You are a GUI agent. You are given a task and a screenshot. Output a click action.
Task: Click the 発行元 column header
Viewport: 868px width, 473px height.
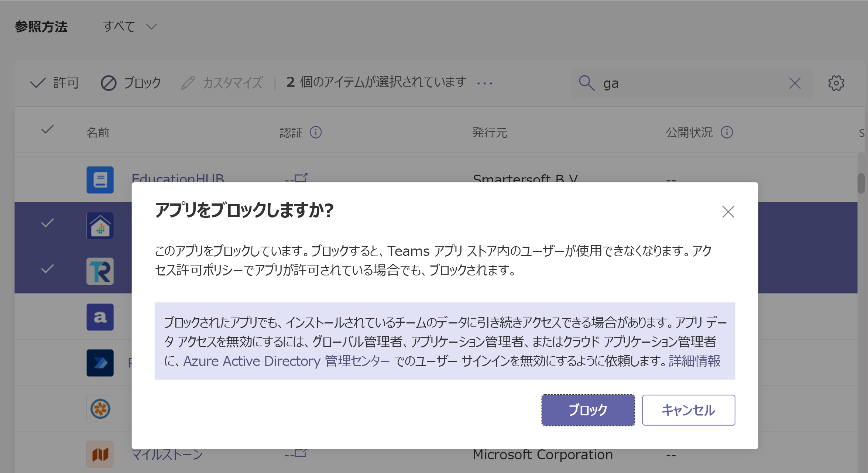point(490,133)
